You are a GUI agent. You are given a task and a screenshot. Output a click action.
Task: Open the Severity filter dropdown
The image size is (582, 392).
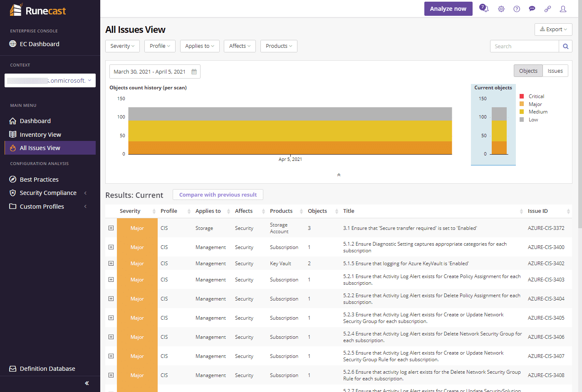click(122, 46)
